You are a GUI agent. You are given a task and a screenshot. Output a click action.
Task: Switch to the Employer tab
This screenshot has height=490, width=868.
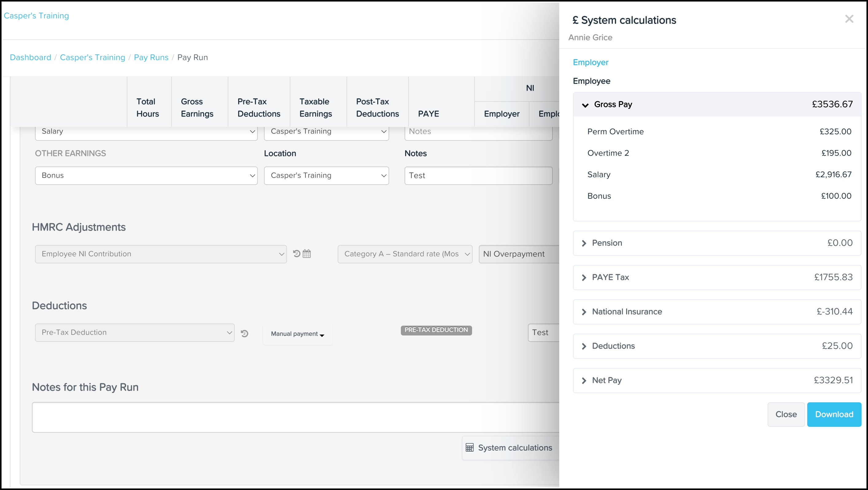point(590,62)
